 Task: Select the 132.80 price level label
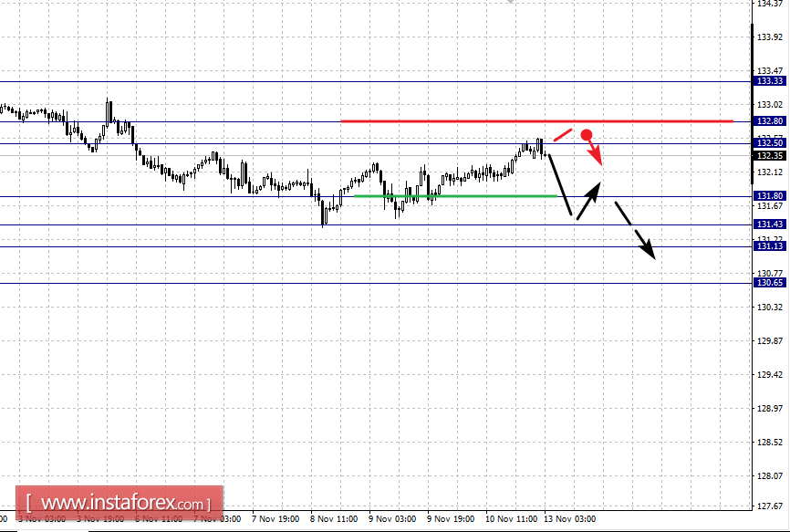click(x=770, y=120)
